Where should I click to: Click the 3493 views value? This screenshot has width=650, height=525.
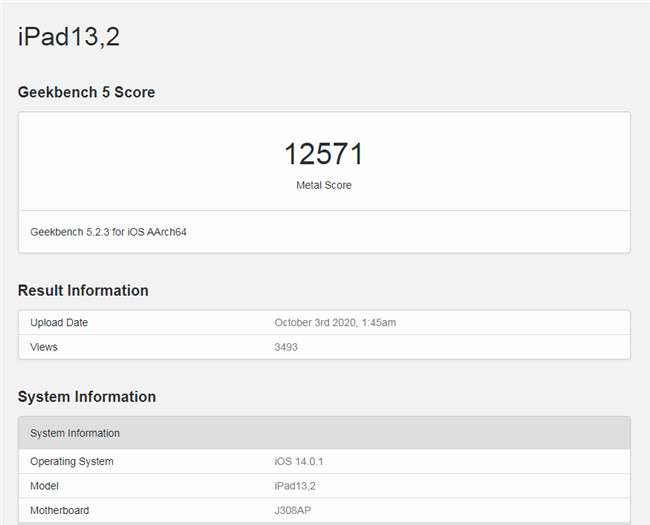click(x=286, y=347)
